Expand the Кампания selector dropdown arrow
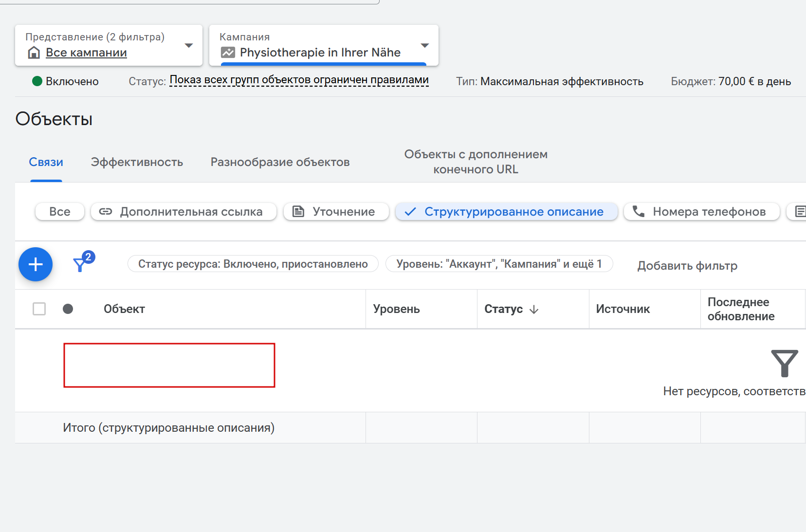Image resolution: width=806 pixels, height=532 pixels. click(x=425, y=45)
